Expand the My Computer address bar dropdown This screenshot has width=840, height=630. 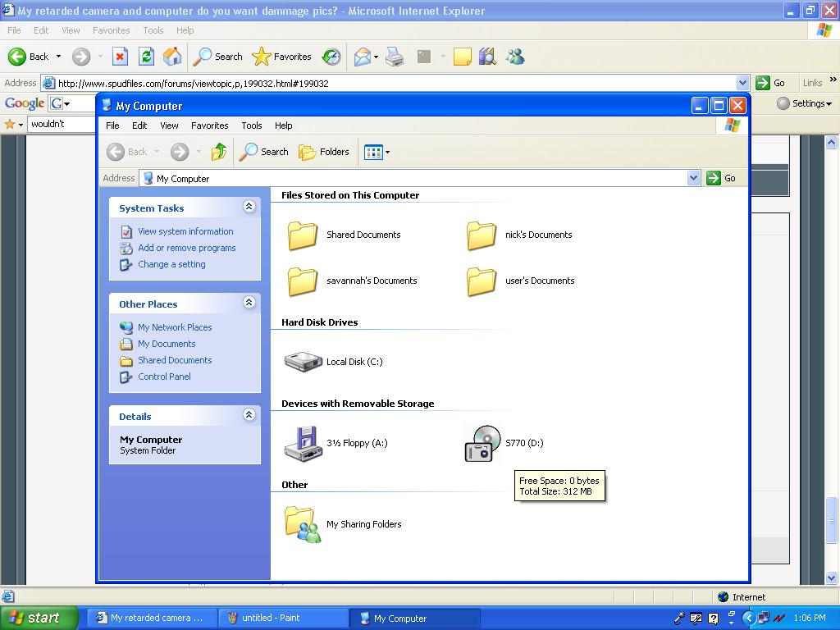tap(693, 178)
